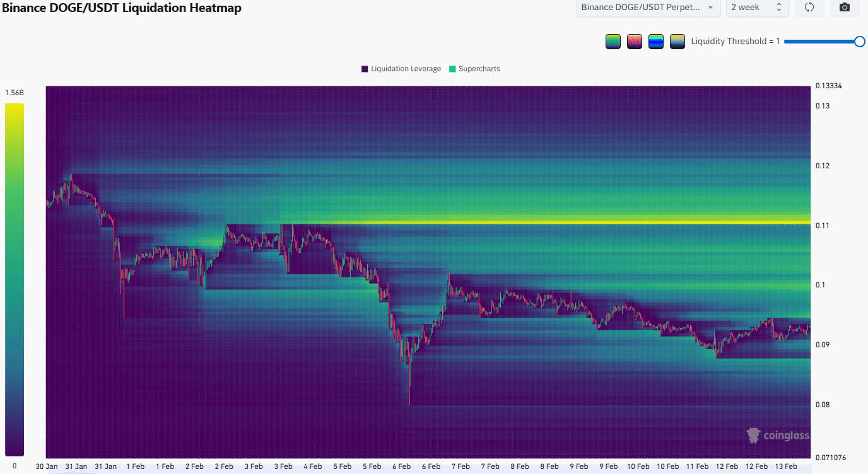The width and height of the screenshot is (868, 474).
Task: Select the green-yellow heatmap color scheme
Action: (x=613, y=41)
